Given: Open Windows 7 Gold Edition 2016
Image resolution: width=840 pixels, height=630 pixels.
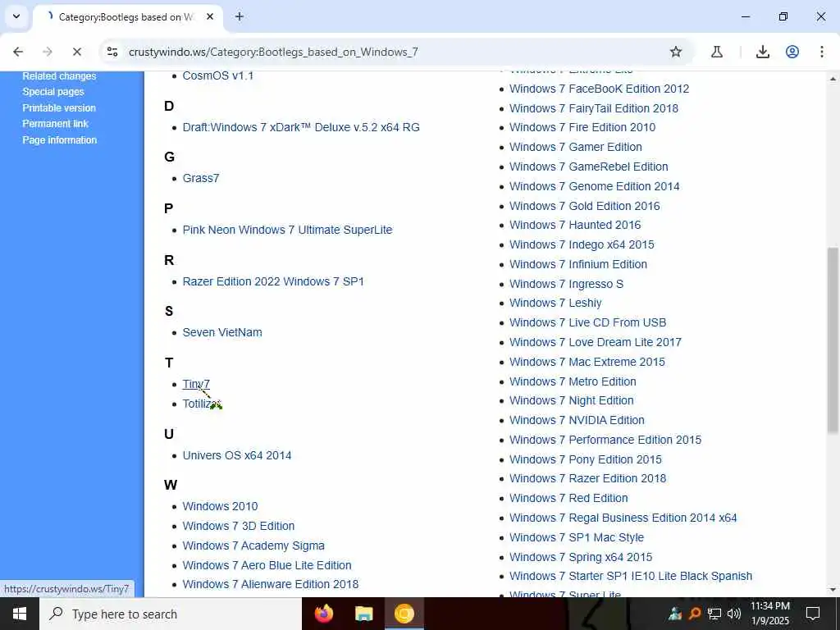Looking at the screenshot, I should pos(584,206).
